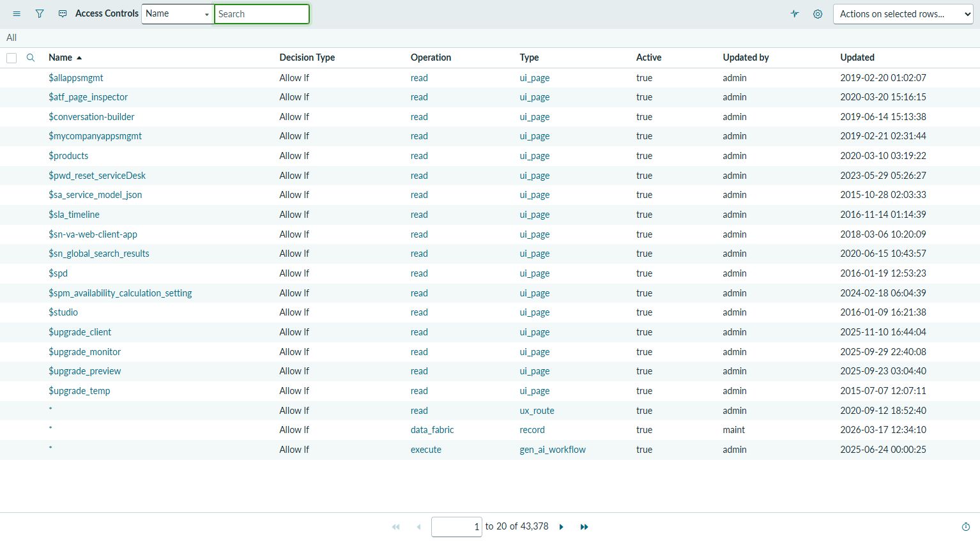980x541 pixels.
Task: Click the All breadcrumb filter
Action: click(x=11, y=38)
